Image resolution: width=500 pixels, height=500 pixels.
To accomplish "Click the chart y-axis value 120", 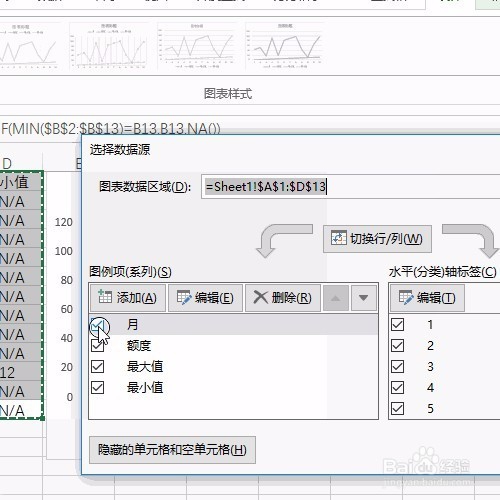I will tap(64, 222).
